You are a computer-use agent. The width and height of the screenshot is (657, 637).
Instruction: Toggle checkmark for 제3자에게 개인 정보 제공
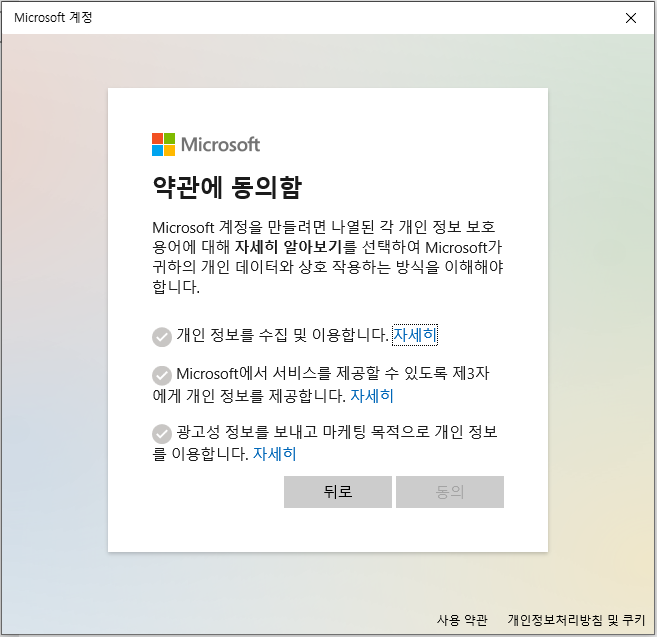tap(162, 375)
